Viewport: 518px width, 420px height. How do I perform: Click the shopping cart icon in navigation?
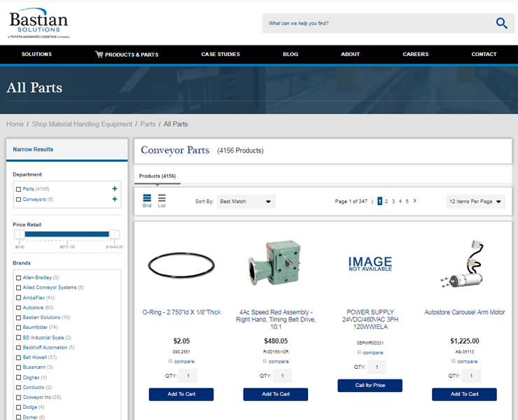click(x=99, y=54)
